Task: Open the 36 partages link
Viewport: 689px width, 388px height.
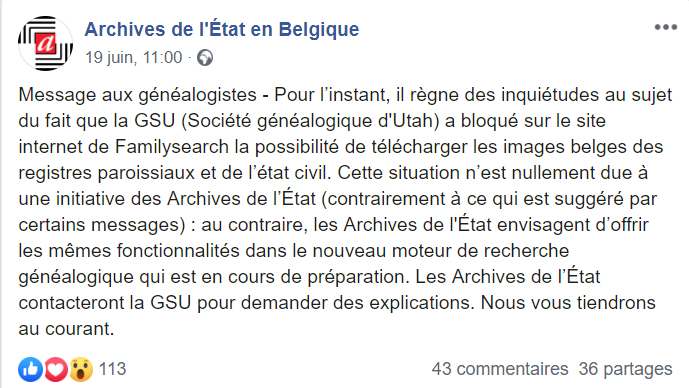Action: pyautogui.click(x=625, y=369)
